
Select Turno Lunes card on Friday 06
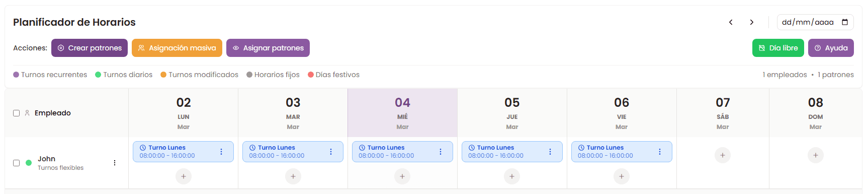[622, 152]
